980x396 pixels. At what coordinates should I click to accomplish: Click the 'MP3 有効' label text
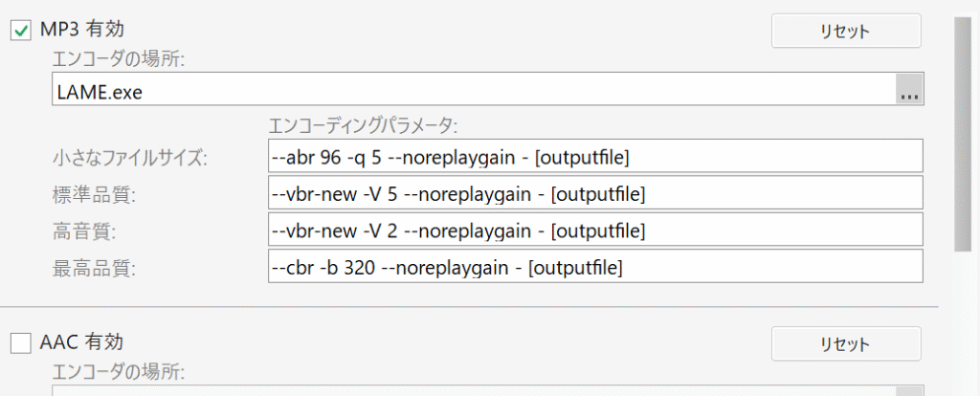point(81,31)
